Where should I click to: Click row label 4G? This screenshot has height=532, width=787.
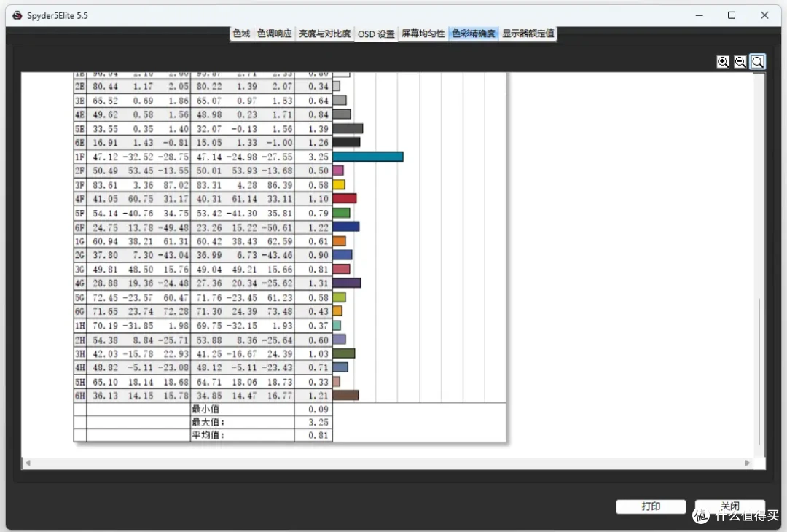(80, 283)
